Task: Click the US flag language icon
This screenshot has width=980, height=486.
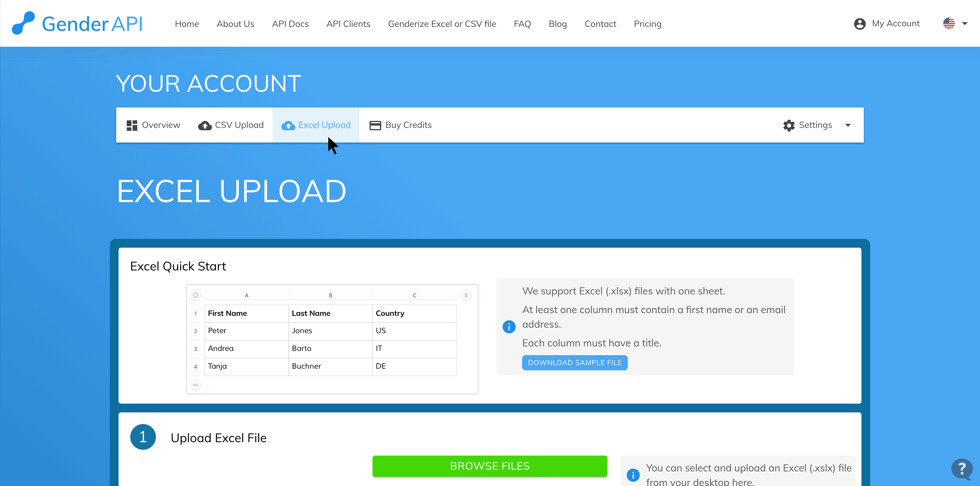Action: point(949,24)
